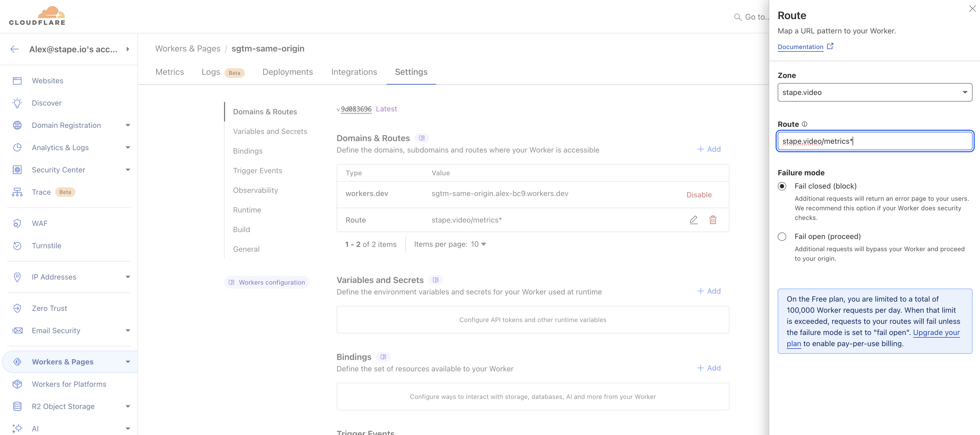This screenshot has height=435, width=980.
Task: Click sgtm-same-origin.alex-bc9.workers.dev value
Action: coord(500,194)
